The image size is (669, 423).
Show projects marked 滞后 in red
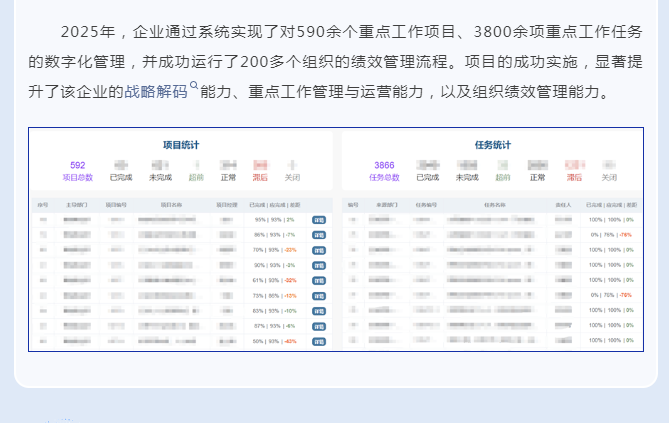tap(260, 176)
